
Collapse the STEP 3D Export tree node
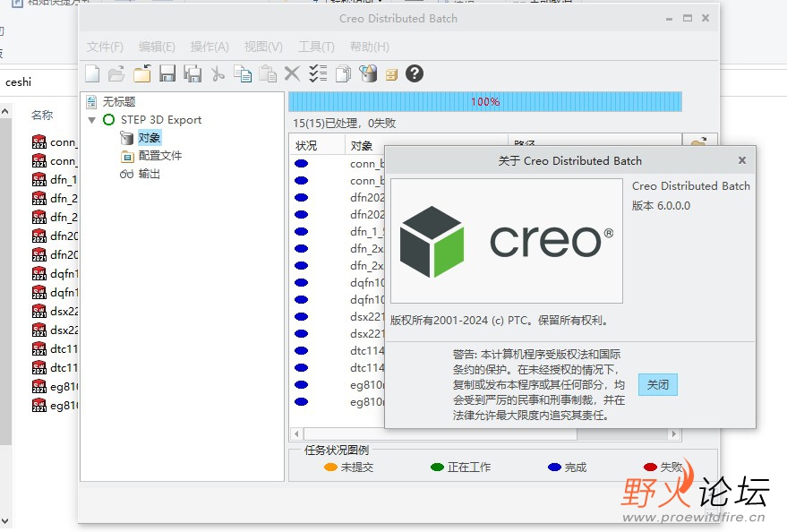click(92, 120)
